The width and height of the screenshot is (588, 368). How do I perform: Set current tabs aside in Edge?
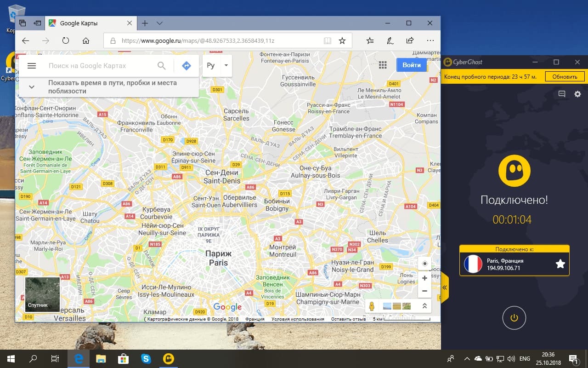pyautogui.click(x=37, y=23)
